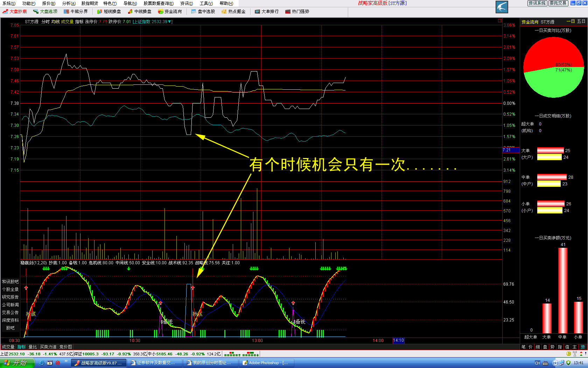Switch fund flow view to 一日

[570, 21]
